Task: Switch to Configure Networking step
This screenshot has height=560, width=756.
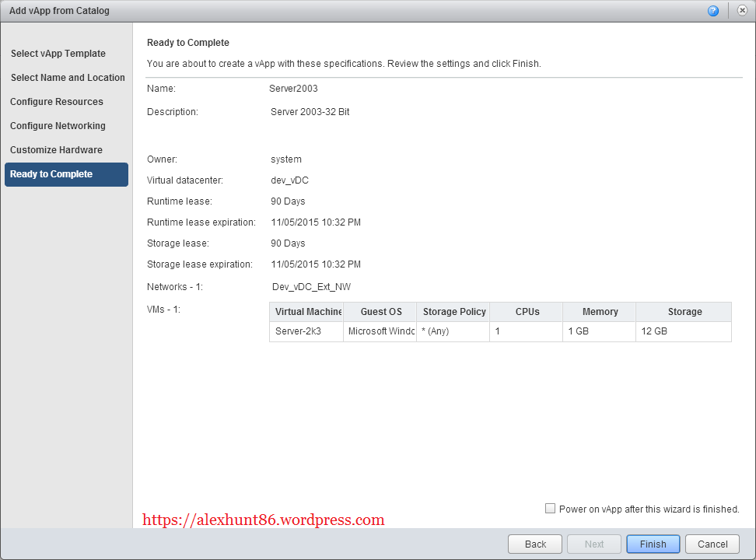Action: (58, 126)
